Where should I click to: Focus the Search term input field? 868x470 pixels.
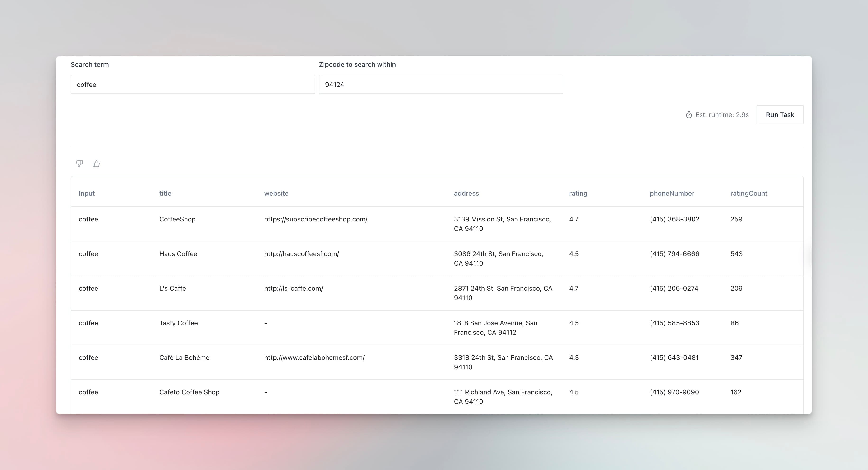pyautogui.click(x=192, y=85)
